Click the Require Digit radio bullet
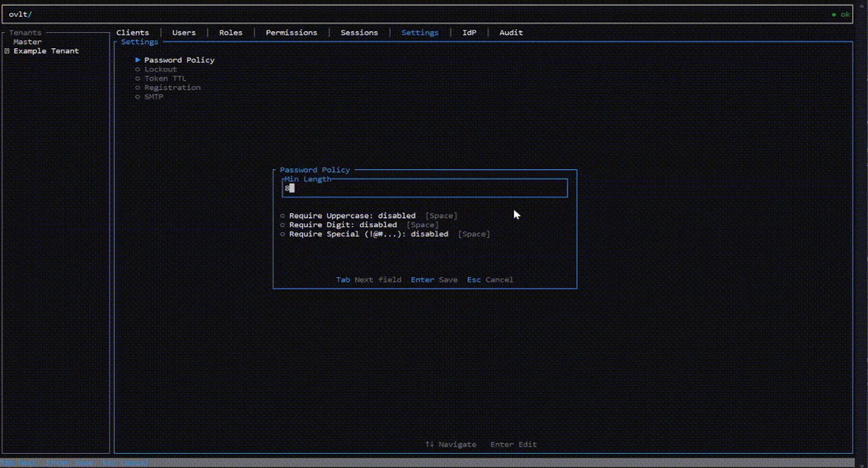This screenshot has height=468, width=868. point(283,225)
